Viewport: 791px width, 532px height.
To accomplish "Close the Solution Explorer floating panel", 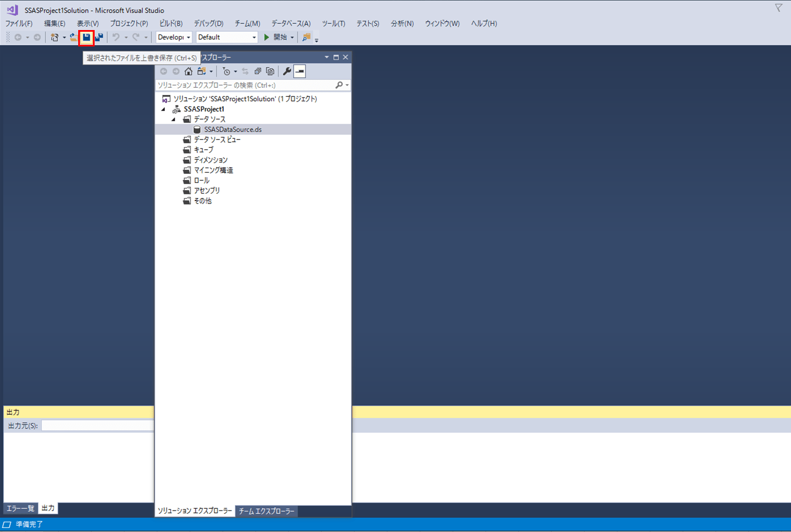I will pyautogui.click(x=346, y=57).
